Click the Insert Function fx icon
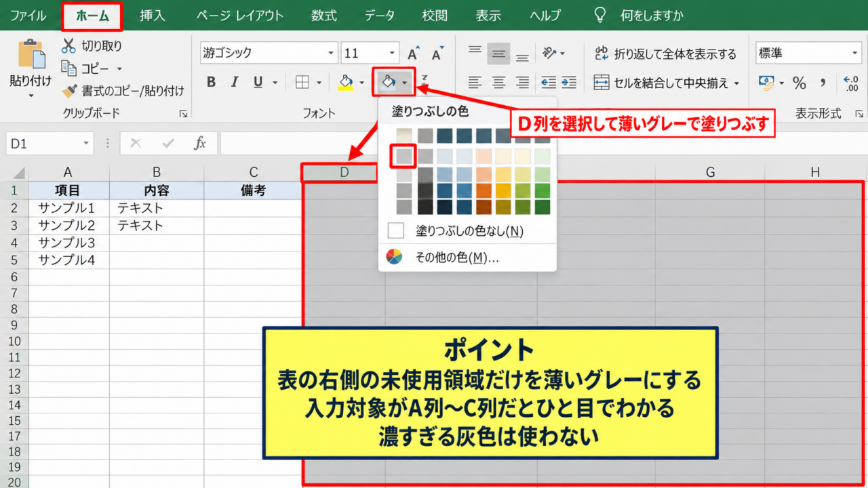 coord(200,143)
